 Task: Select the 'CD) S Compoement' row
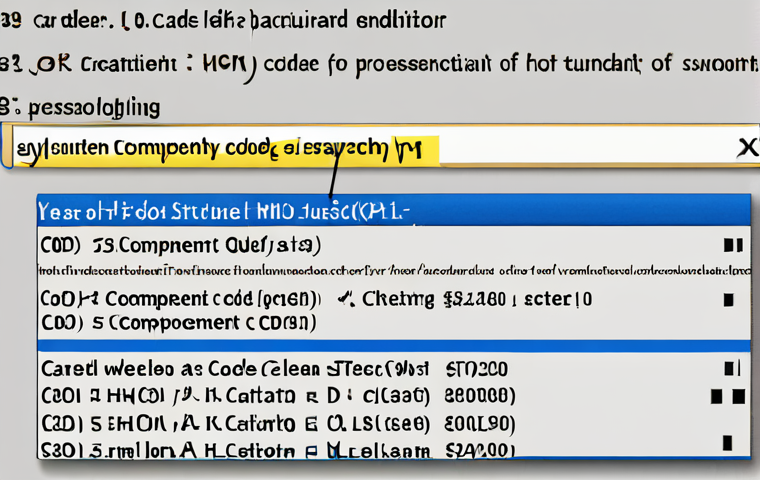(x=180, y=323)
